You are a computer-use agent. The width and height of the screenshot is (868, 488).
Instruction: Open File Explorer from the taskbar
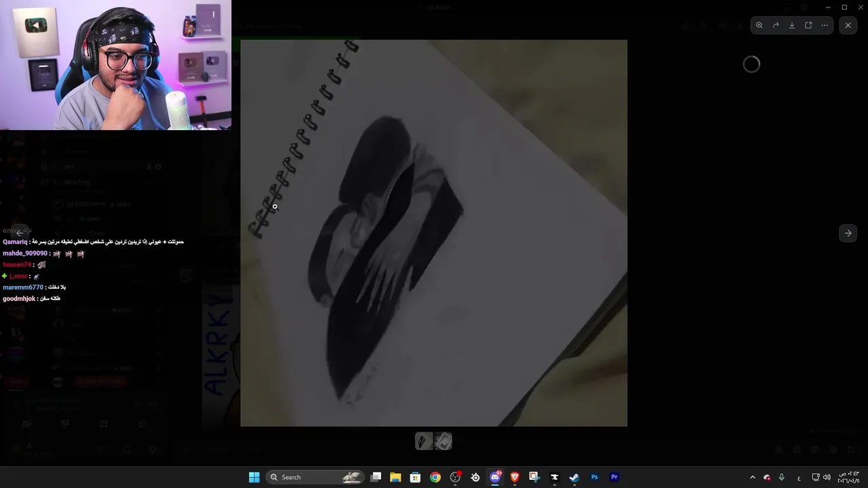click(395, 477)
